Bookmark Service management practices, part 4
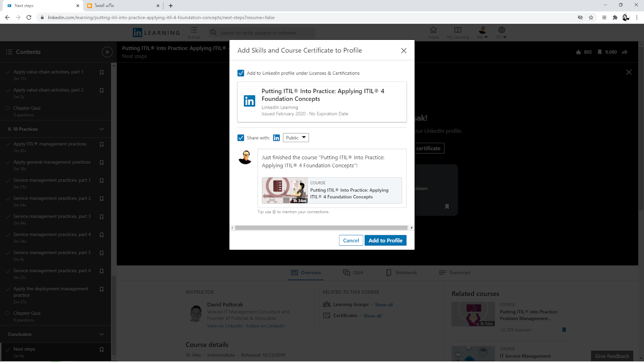 (x=101, y=235)
